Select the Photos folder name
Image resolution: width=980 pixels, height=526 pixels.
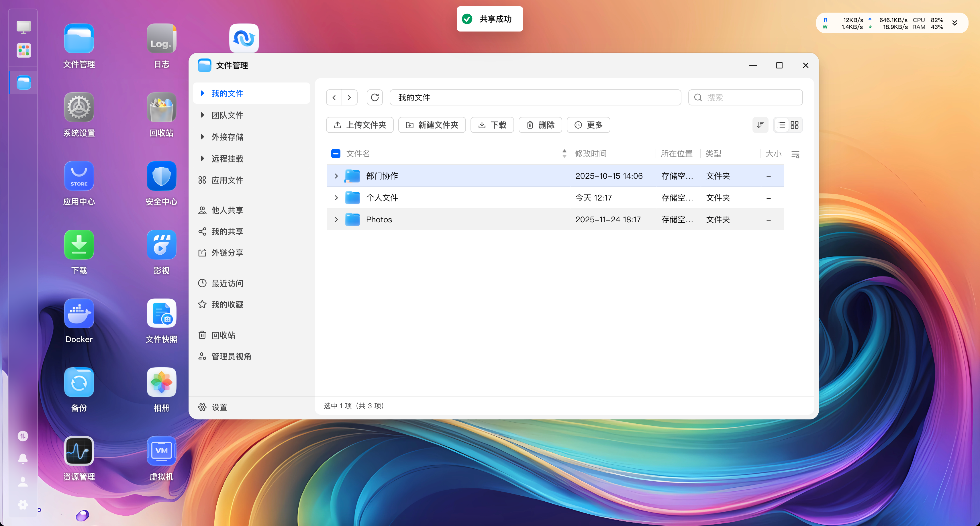tap(379, 219)
